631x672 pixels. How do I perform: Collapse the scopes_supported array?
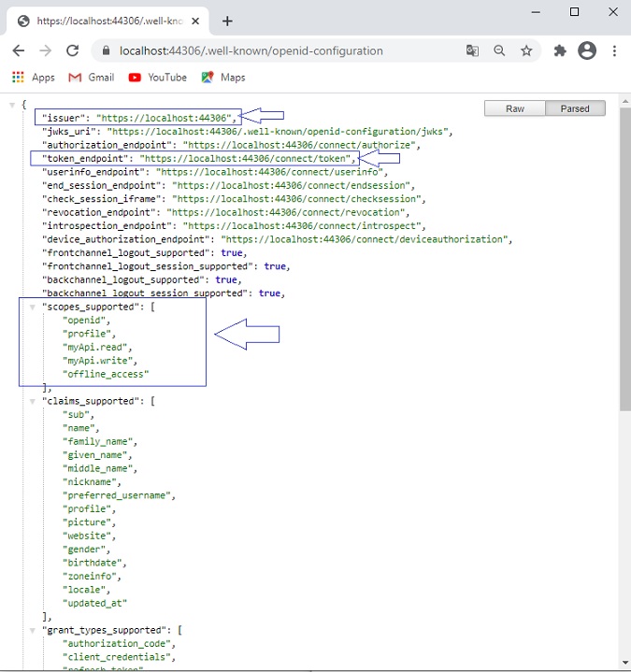(32, 307)
